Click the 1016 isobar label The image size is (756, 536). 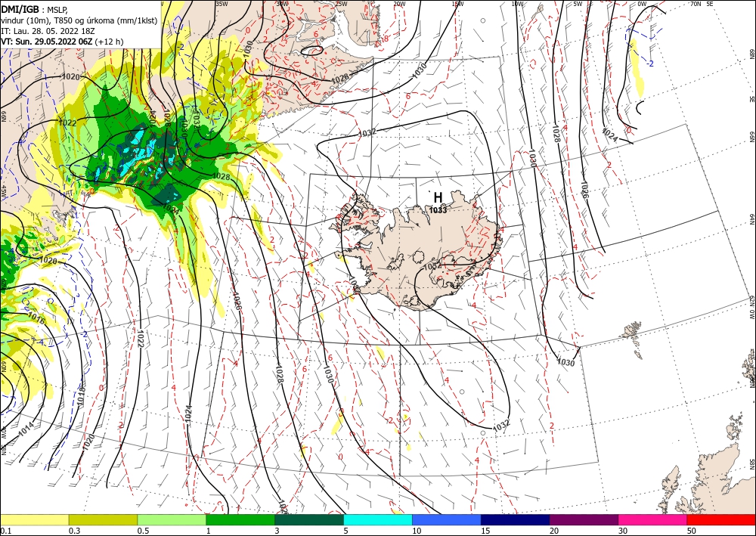click(36, 318)
